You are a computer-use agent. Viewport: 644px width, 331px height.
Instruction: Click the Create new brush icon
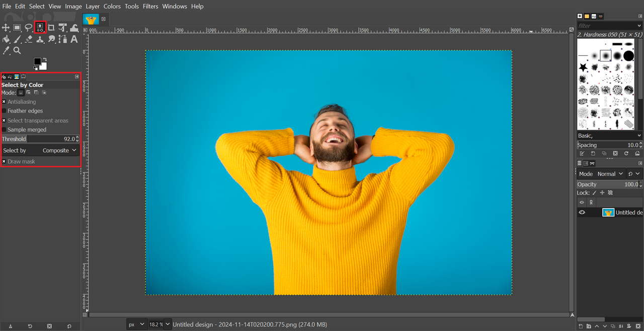pos(593,153)
